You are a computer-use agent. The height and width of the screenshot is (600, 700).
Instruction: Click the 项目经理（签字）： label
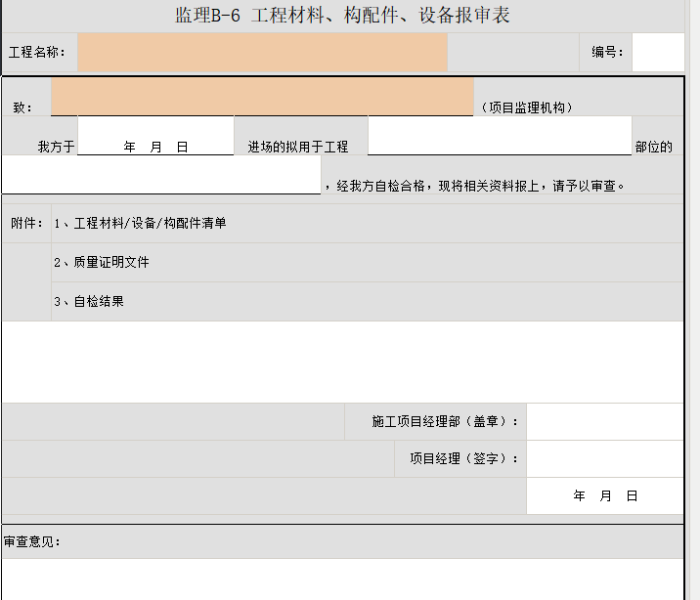[463, 458]
